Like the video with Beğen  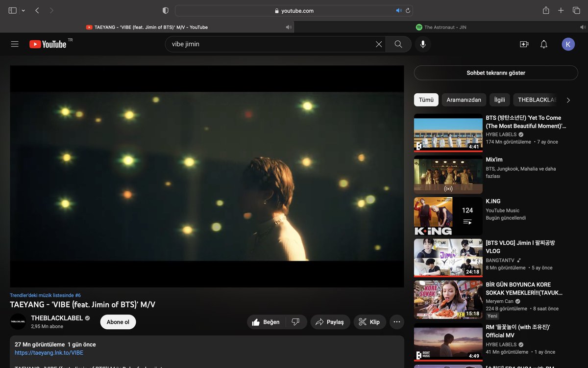coord(266,322)
